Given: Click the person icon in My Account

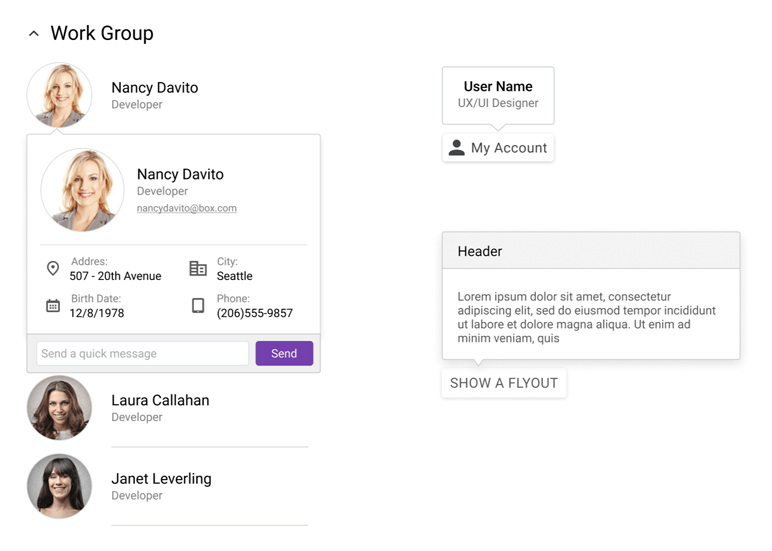Looking at the screenshot, I should (457, 148).
